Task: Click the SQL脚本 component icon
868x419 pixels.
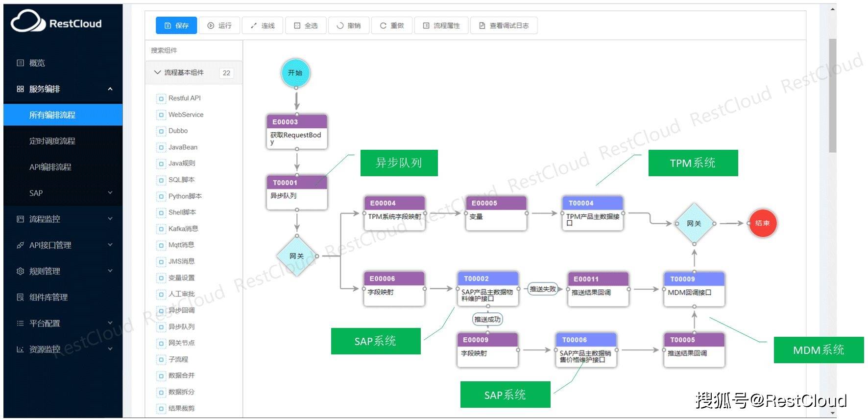Action: coord(161,180)
